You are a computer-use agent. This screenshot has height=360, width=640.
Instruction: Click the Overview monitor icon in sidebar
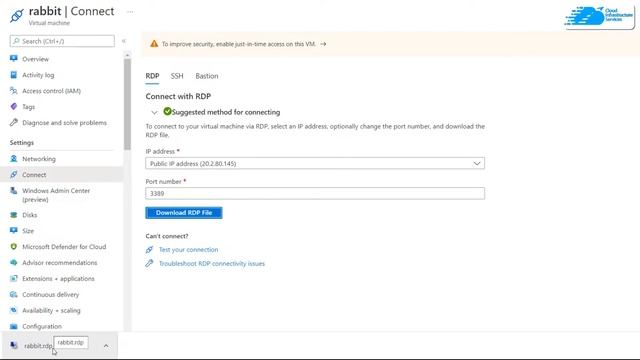tap(13, 58)
